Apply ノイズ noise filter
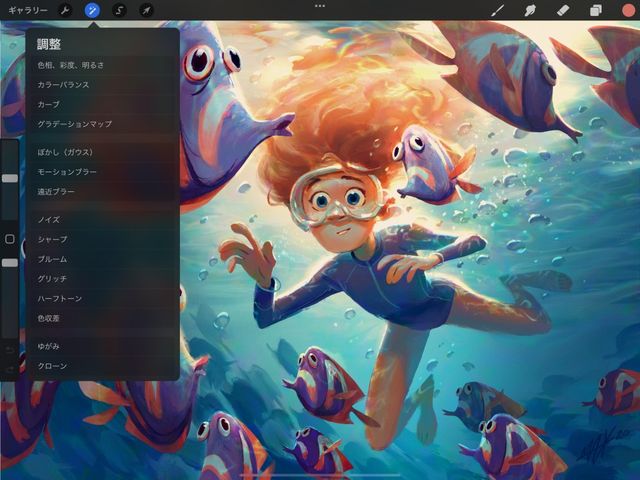The height and width of the screenshot is (480, 640). [103, 220]
